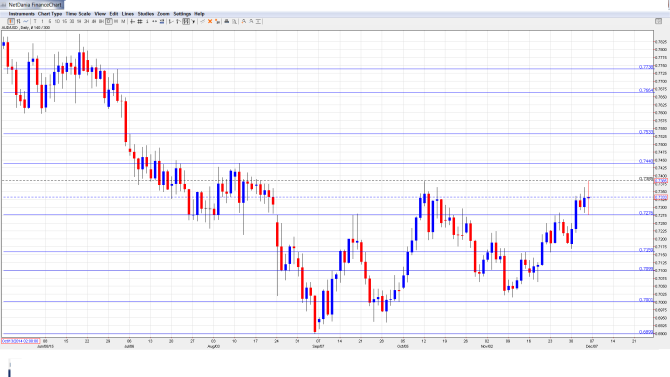The height and width of the screenshot is (377, 670).
Task: Open the Settings menu
Action: [182, 14]
